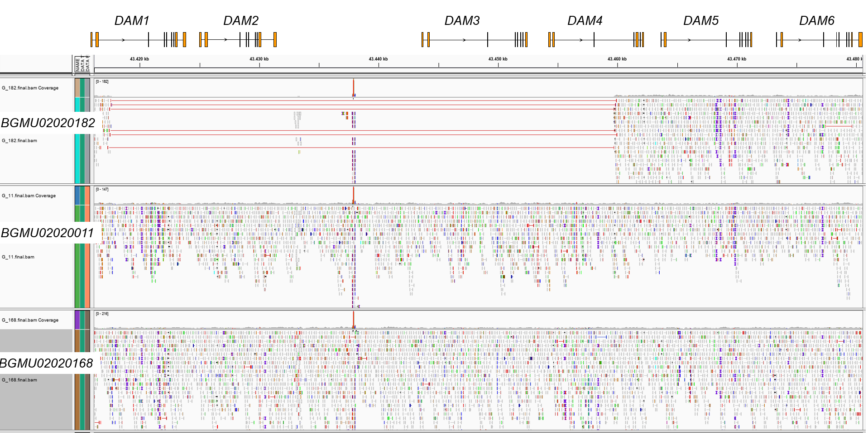This screenshot has height=435, width=868.
Task: Select the G_168.final.bam Coverage track name
Action: pyautogui.click(x=30, y=320)
